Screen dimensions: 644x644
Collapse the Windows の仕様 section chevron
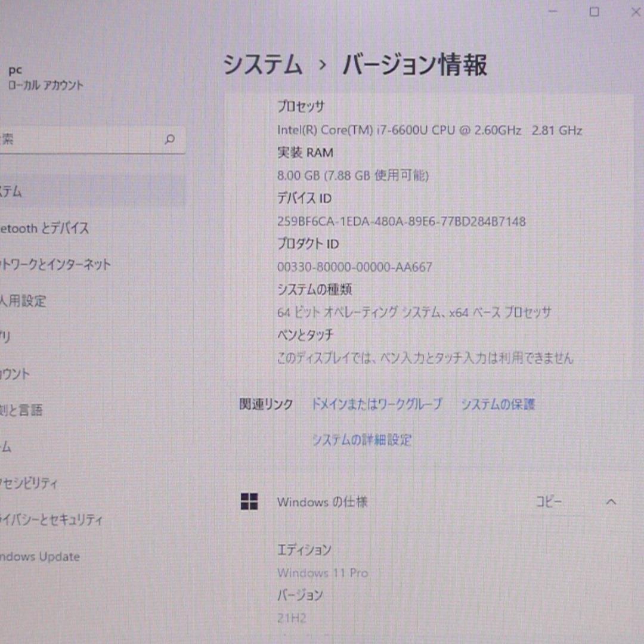click(611, 501)
